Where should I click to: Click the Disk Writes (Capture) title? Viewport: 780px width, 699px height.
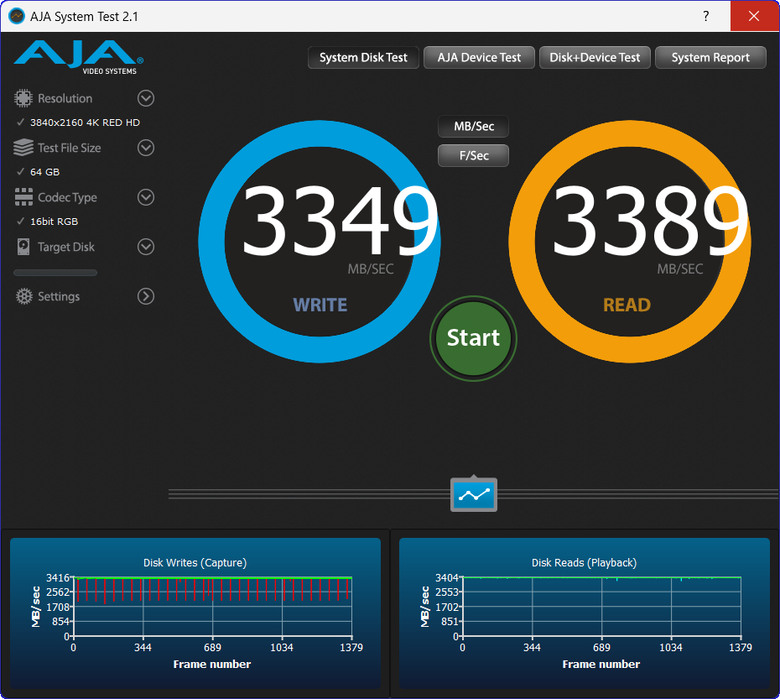[x=195, y=563]
